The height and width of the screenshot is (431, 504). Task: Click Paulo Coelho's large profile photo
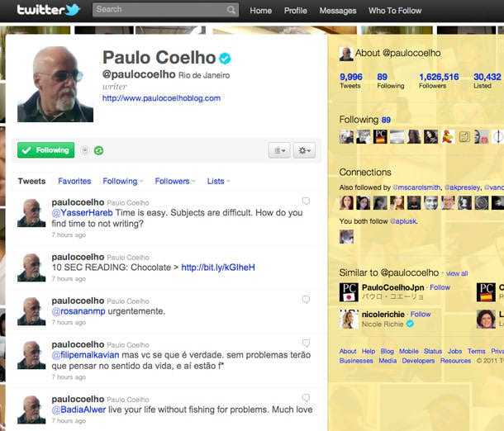tap(55, 84)
